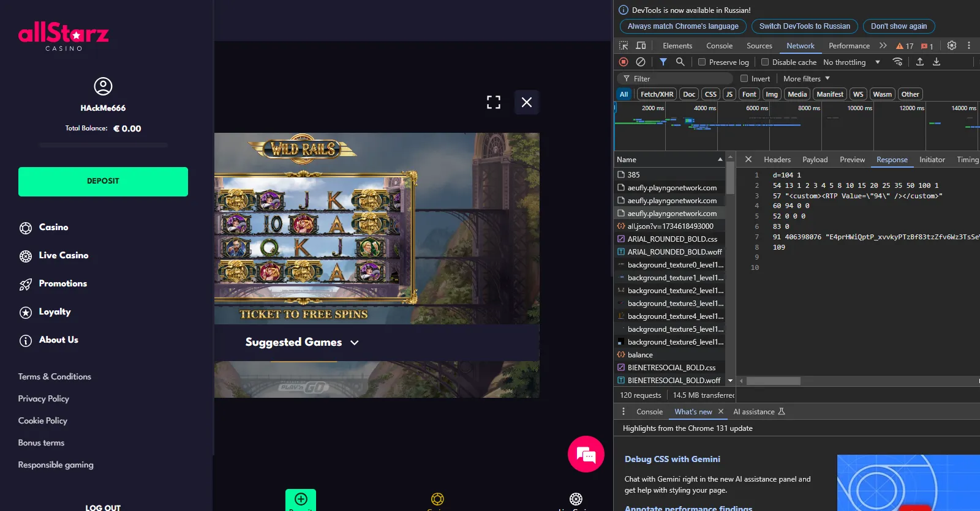Select the All request type filter
The width and height of the screenshot is (980, 511).
click(x=624, y=94)
